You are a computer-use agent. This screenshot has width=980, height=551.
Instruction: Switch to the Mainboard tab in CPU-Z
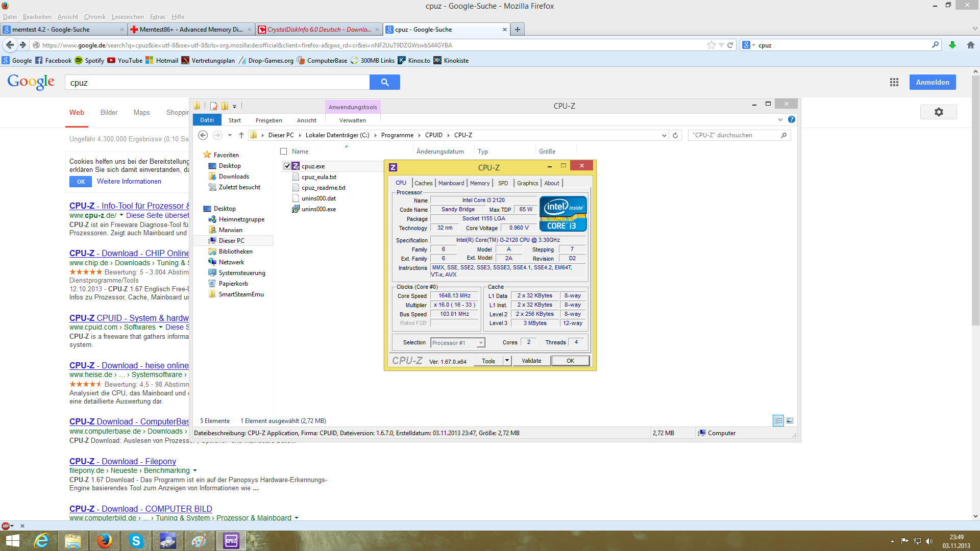coord(451,183)
